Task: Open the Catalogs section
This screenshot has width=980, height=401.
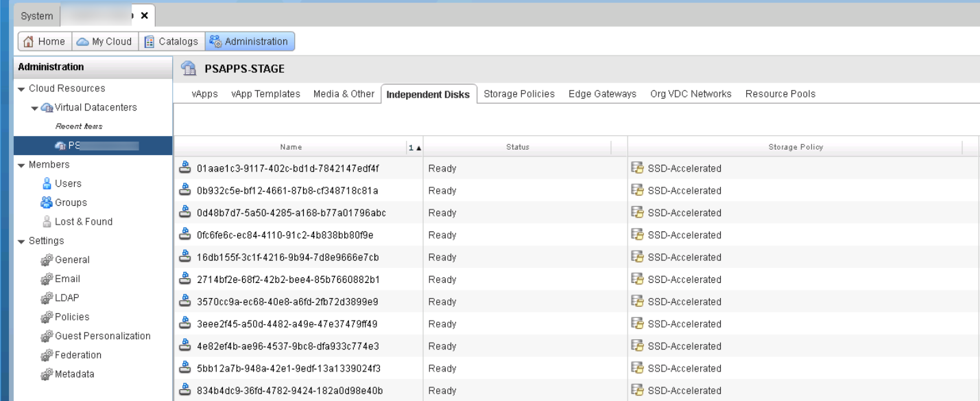Action: [x=171, y=41]
